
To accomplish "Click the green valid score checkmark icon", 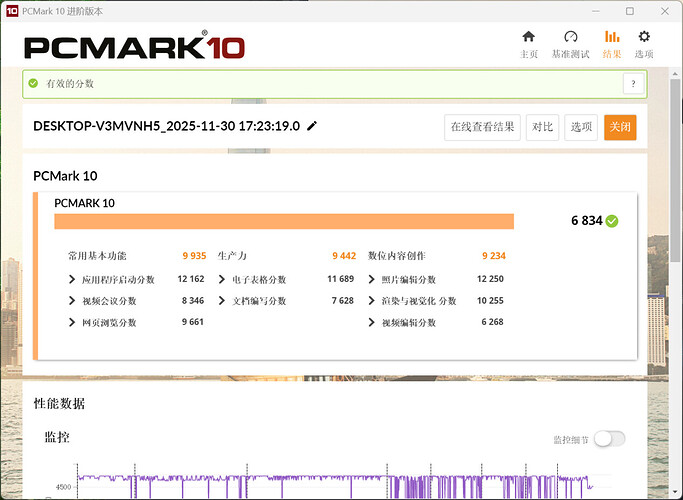I will (x=34, y=84).
